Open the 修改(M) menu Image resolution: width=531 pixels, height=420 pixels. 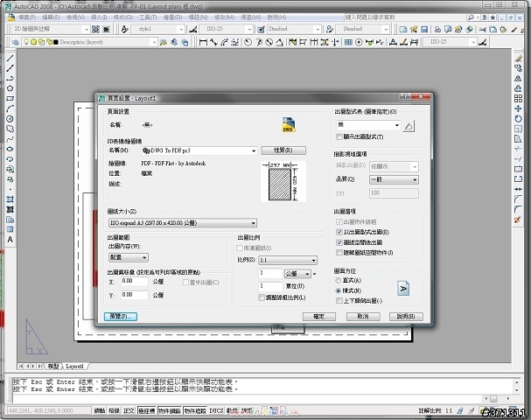coord(224,17)
